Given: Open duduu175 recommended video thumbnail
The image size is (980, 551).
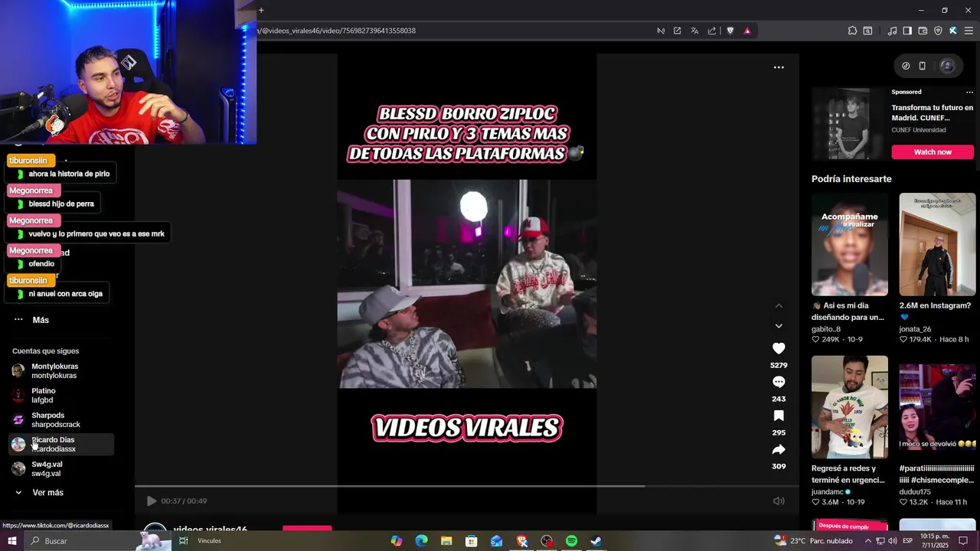Looking at the screenshot, I should [937, 407].
